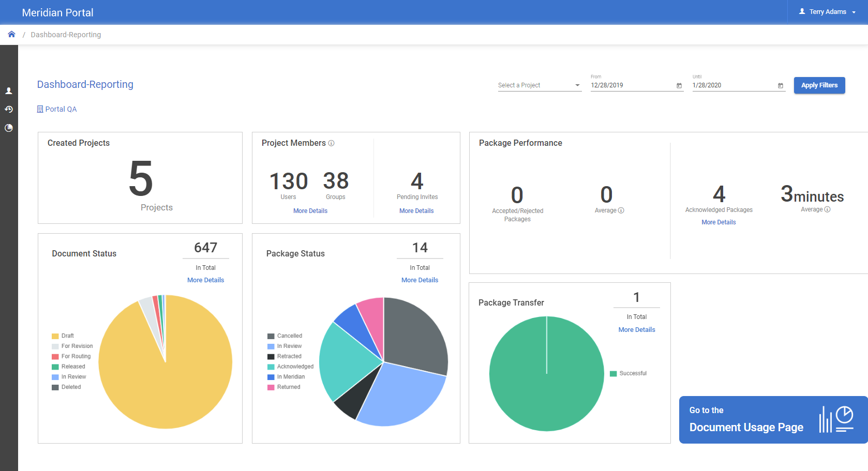
Task: Open the Document Usage Page banner
Action: click(773, 419)
